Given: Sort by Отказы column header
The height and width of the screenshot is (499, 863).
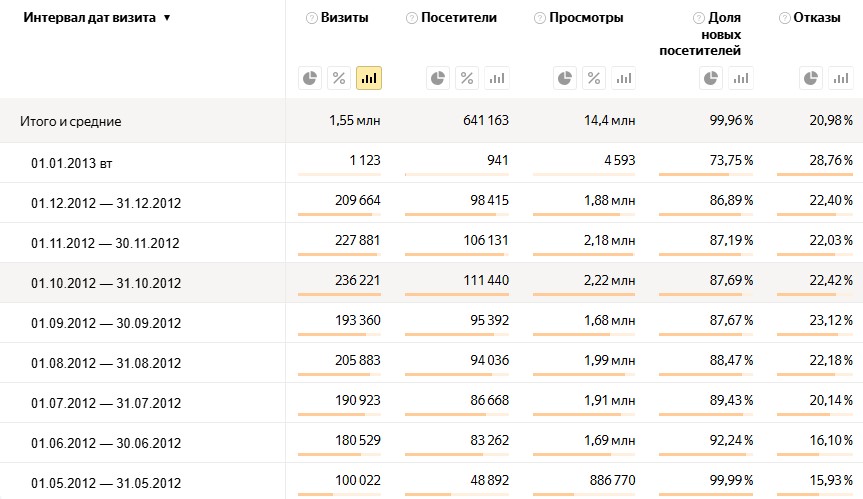Looking at the screenshot, I should pyautogui.click(x=817, y=18).
